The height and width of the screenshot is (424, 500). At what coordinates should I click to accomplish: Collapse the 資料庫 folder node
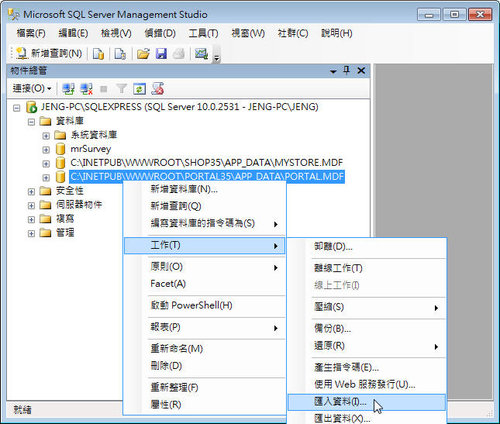coord(31,122)
